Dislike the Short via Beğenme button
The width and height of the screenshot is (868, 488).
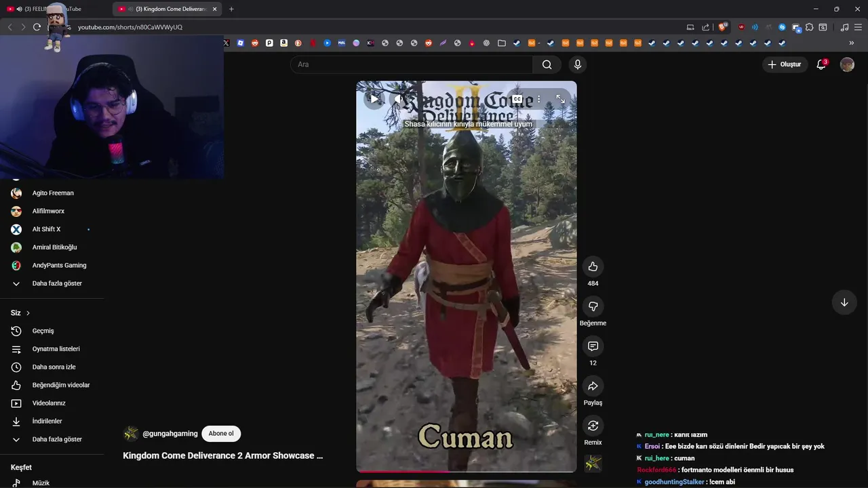(x=593, y=306)
